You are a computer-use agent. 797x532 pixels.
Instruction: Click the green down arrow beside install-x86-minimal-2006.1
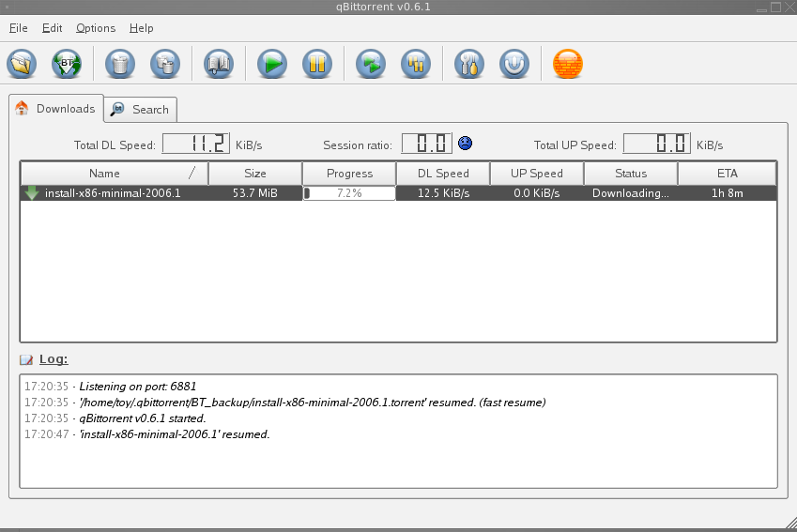point(32,193)
